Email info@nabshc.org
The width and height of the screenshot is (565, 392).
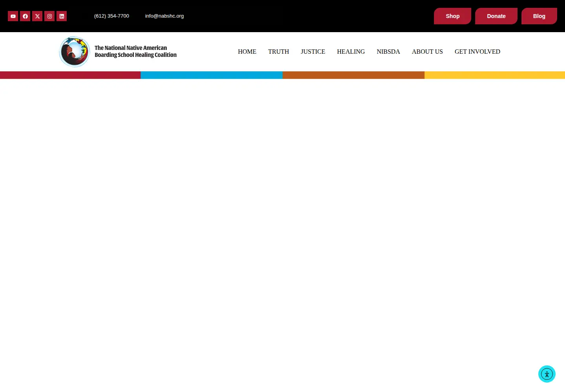click(164, 16)
